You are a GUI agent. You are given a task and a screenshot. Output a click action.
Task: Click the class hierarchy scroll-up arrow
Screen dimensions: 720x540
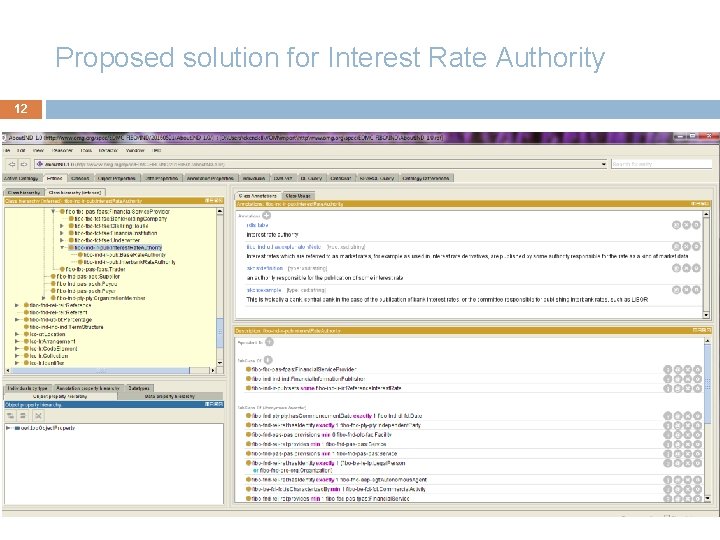220,212
